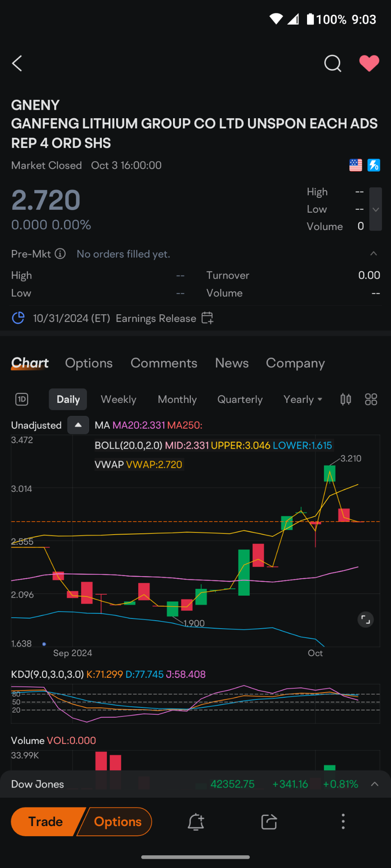
Task: Toggle the favorite heart icon
Action: coord(369,64)
